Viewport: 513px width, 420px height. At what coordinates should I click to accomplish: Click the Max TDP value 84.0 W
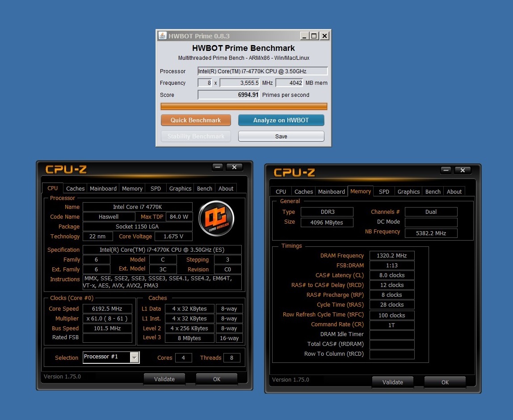pyautogui.click(x=179, y=217)
